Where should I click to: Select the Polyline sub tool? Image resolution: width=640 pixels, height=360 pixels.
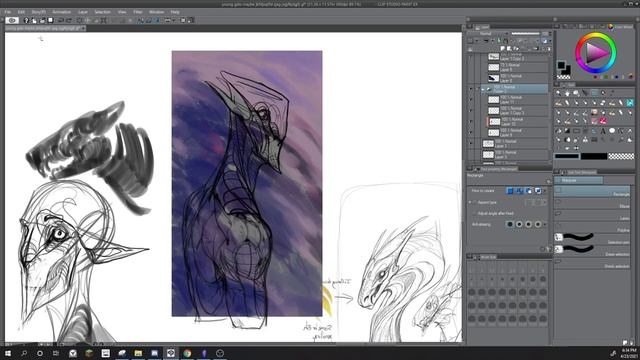coord(592,227)
